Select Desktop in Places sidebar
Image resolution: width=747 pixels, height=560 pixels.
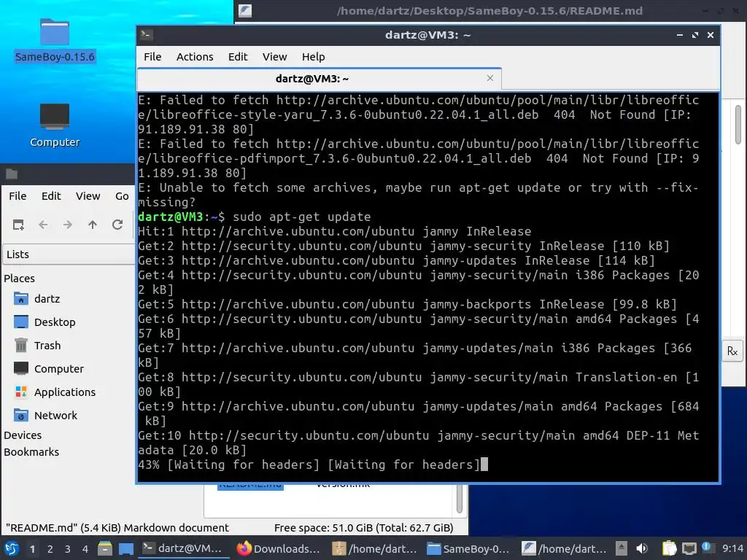click(54, 322)
